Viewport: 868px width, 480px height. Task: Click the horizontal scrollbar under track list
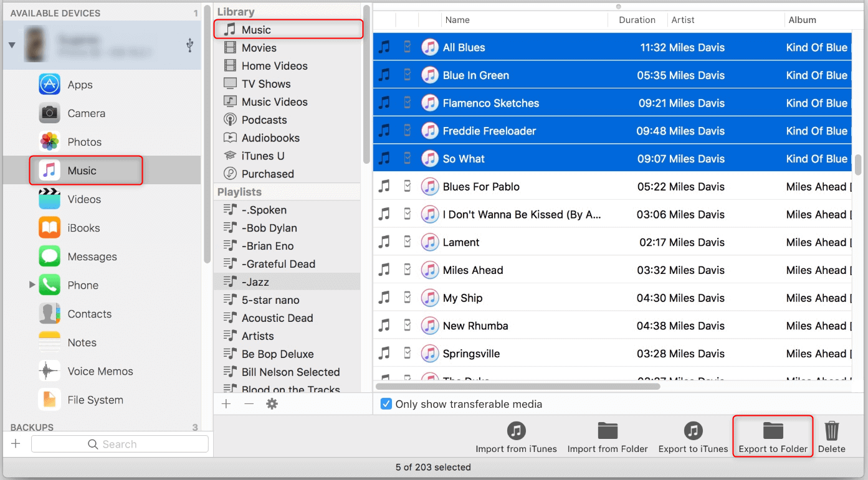(x=517, y=387)
